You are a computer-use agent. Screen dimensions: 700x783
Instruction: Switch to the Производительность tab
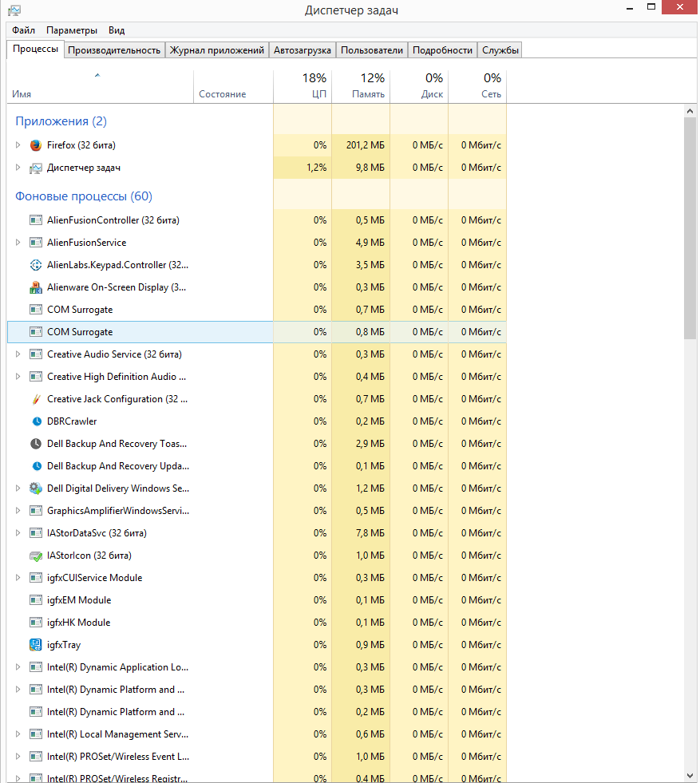(114, 50)
